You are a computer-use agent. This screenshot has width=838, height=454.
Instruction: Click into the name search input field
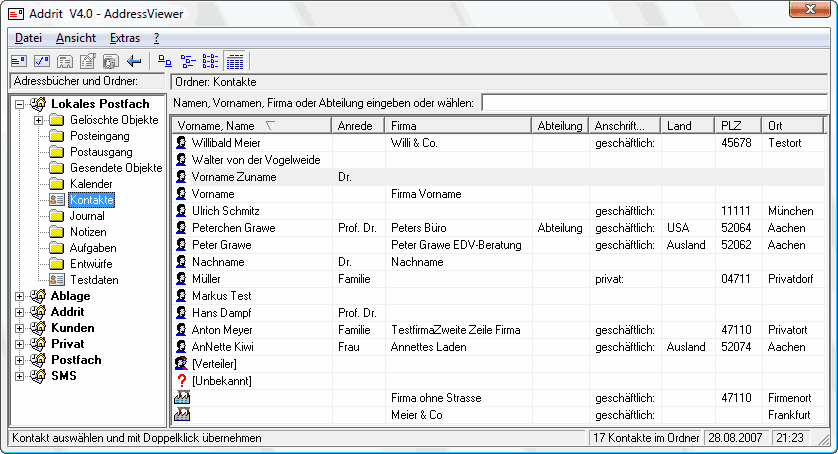tap(655, 103)
